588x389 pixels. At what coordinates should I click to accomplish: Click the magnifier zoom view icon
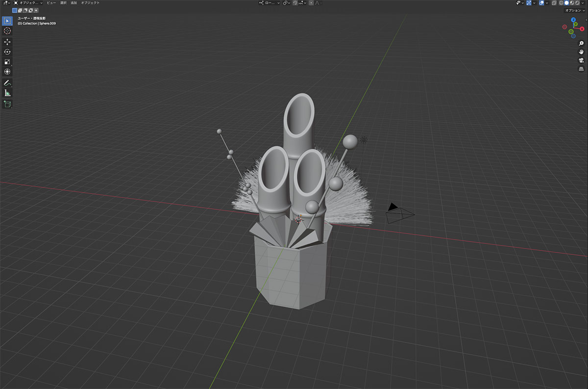[581, 43]
